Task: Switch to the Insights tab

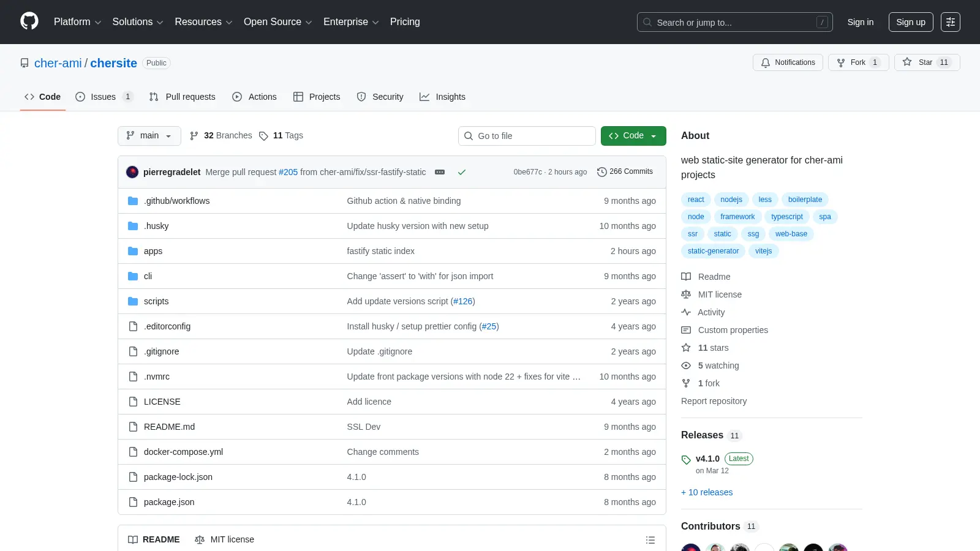Action: tap(442, 97)
